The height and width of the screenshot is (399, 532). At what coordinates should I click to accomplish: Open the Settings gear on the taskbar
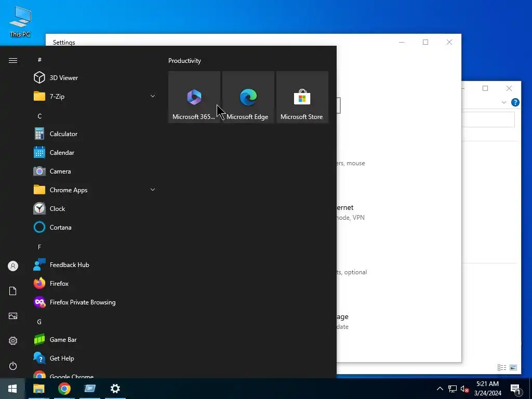[x=115, y=389]
